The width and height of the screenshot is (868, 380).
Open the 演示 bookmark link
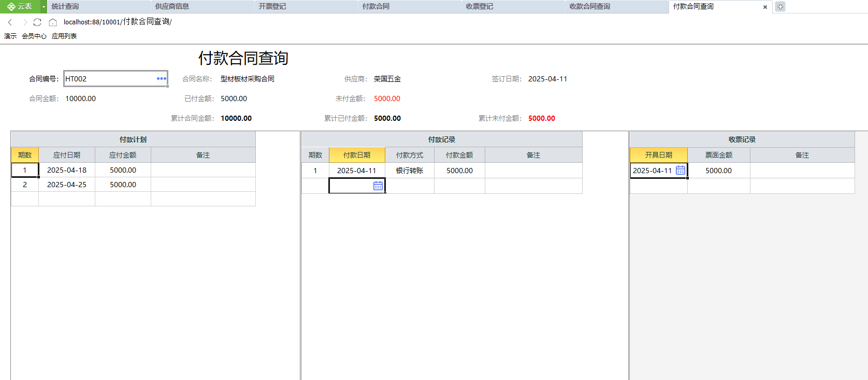tap(10, 36)
